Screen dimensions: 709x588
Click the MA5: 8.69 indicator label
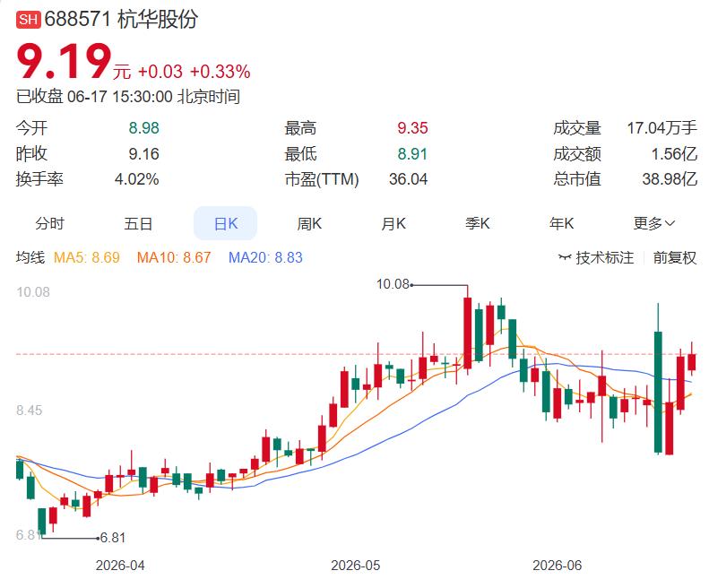[x=87, y=258]
